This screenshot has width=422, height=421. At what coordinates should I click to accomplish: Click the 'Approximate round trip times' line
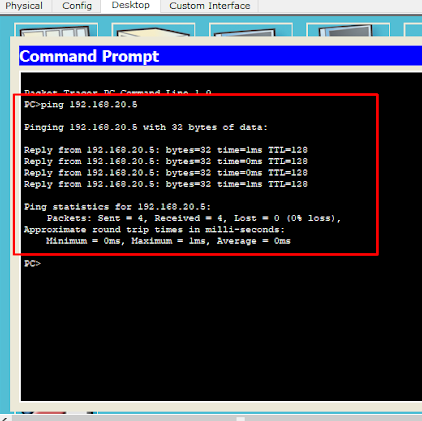coord(154,230)
